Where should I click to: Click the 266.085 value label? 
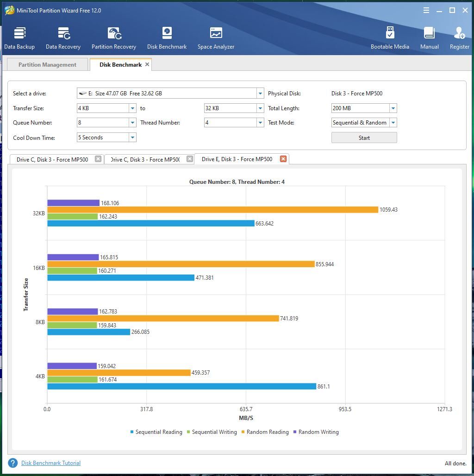(140, 332)
